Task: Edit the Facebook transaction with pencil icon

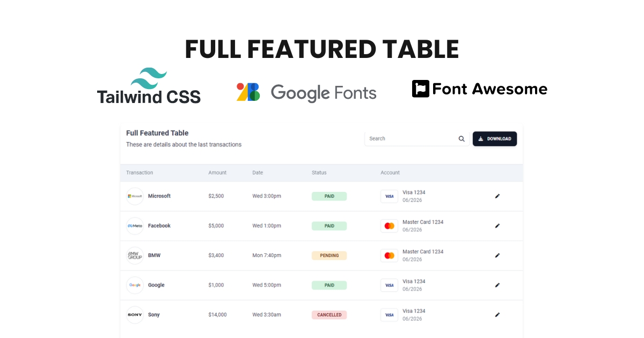Action: 497,226
